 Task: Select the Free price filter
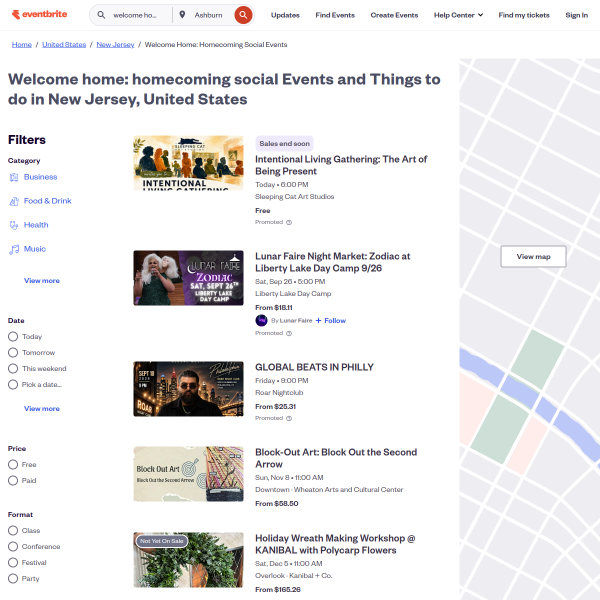13,465
